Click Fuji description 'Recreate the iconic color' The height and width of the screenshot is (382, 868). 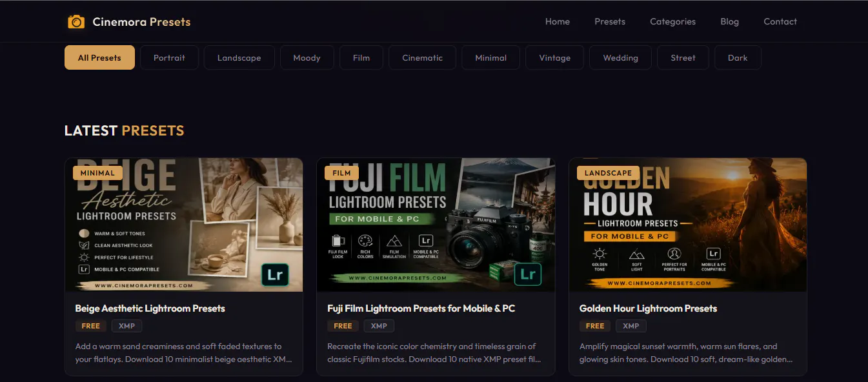point(434,353)
